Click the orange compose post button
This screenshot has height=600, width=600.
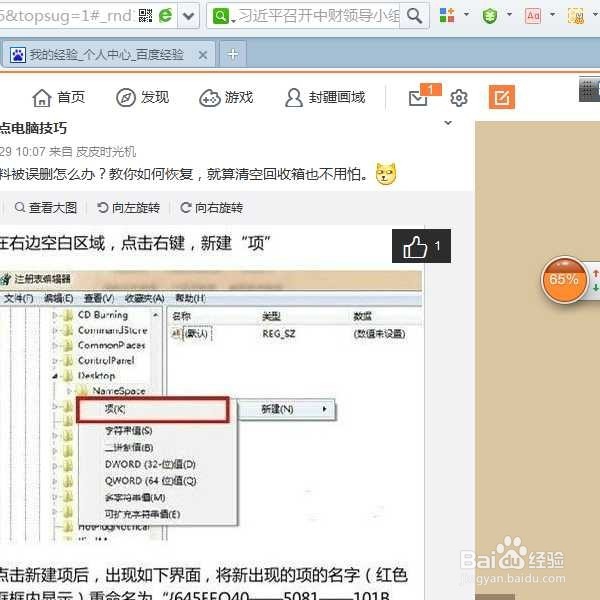[502, 97]
